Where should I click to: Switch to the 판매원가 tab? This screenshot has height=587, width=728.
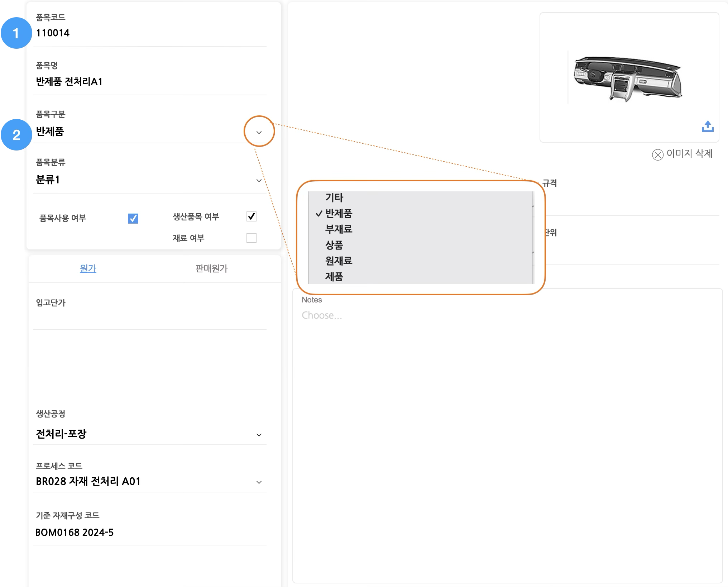click(211, 268)
